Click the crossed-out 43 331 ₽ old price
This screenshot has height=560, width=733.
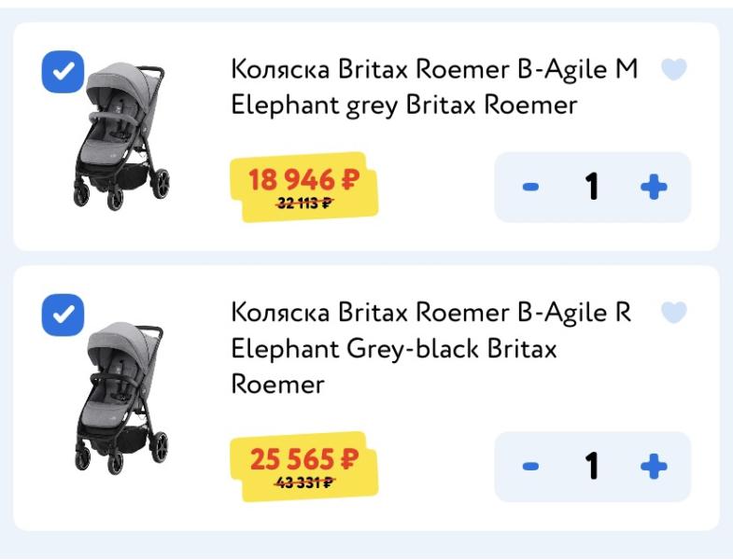coord(303,483)
